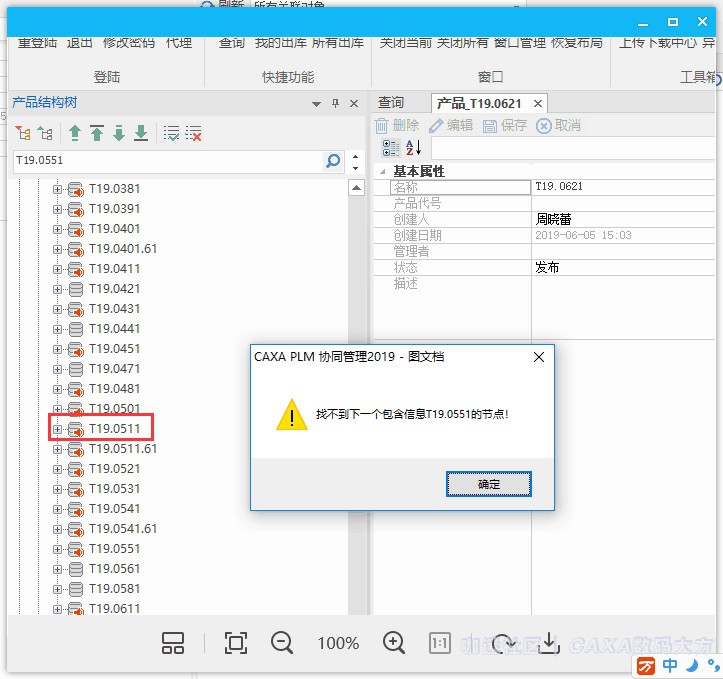Click the green move-down arrow icon
This screenshot has height=679, width=723.
[x=119, y=133]
